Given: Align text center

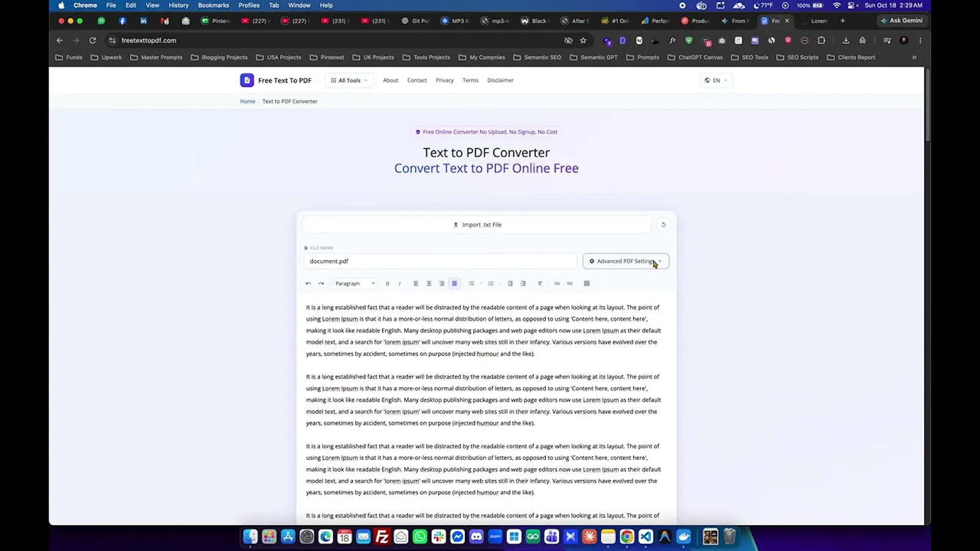Looking at the screenshot, I should (429, 283).
